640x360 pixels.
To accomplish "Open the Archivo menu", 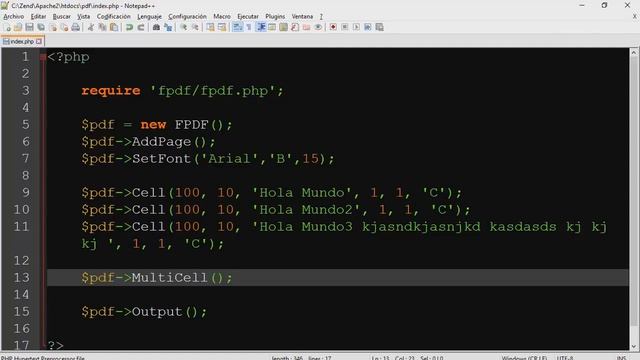I will [x=13, y=16].
